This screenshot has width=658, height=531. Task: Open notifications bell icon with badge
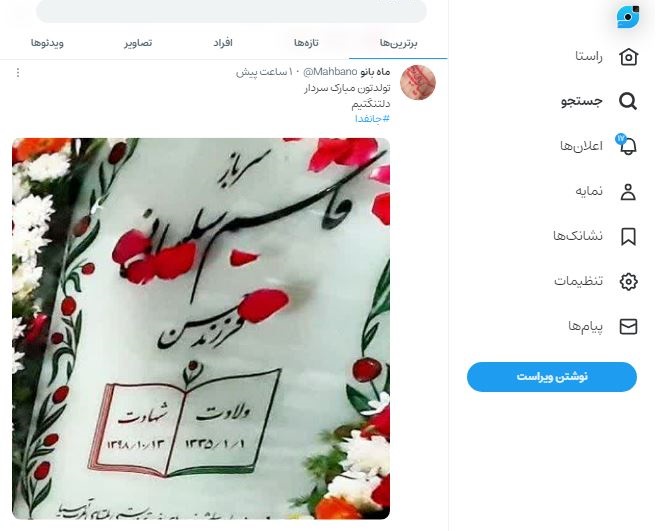pyautogui.click(x=627, y=145)
